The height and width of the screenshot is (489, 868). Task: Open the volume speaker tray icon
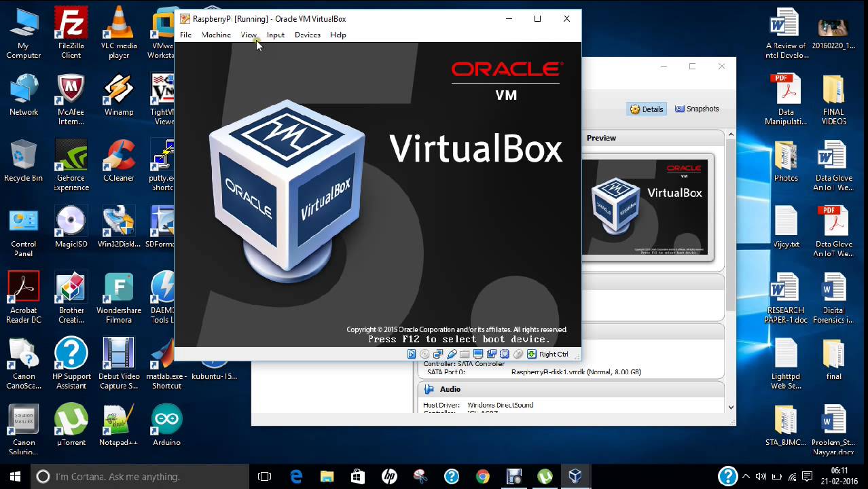click(x=761, y=477)
